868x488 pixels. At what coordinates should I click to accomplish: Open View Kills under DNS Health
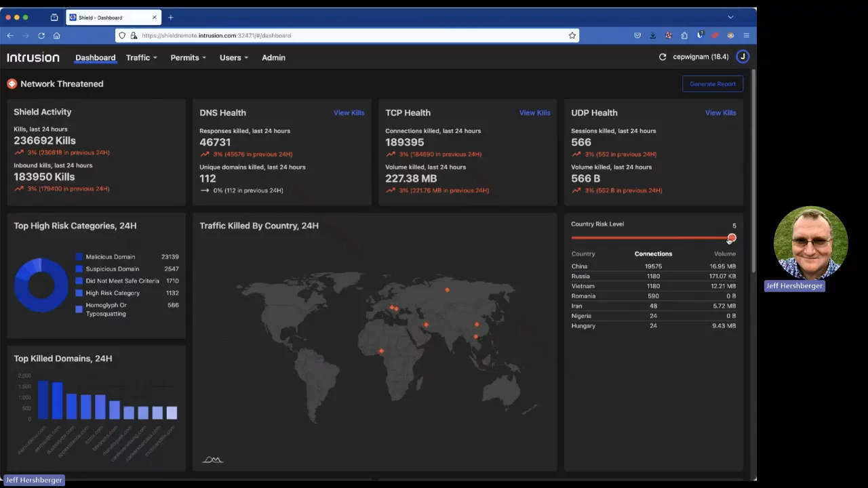pyautogui.click(x=349, y=113)
